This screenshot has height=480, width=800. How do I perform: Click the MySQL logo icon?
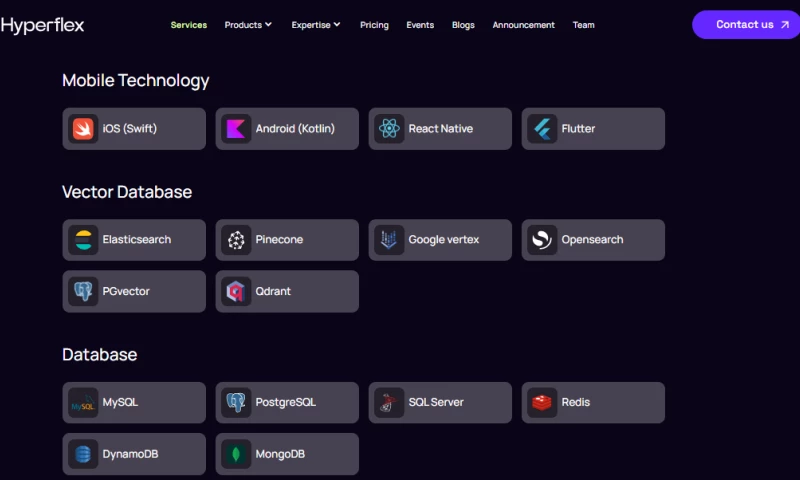point(83,402)
